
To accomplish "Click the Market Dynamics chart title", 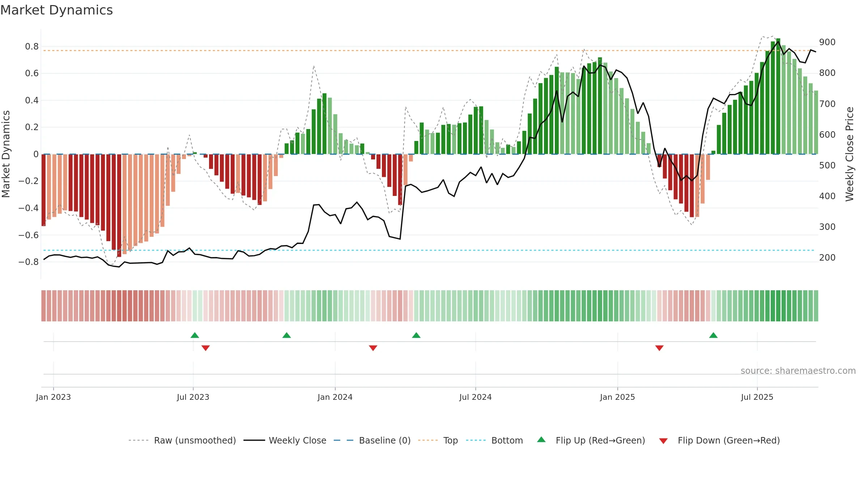I will coord(57,10).
